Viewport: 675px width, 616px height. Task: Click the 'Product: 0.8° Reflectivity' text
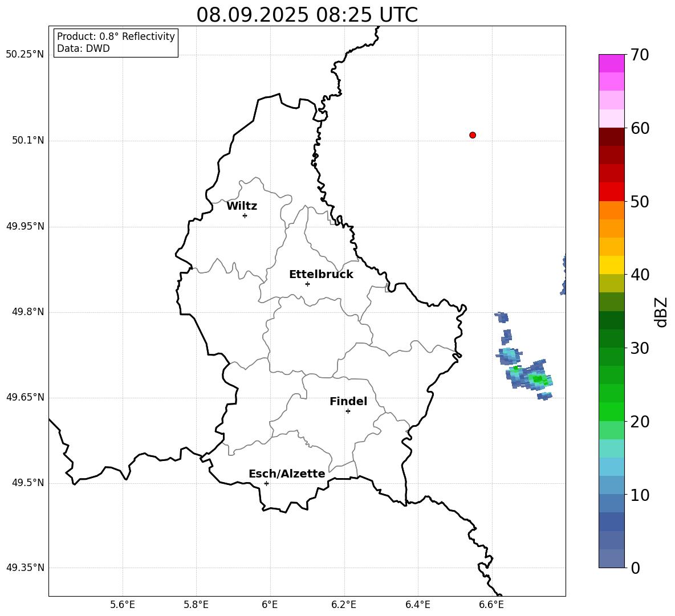(x=116, y=36)
